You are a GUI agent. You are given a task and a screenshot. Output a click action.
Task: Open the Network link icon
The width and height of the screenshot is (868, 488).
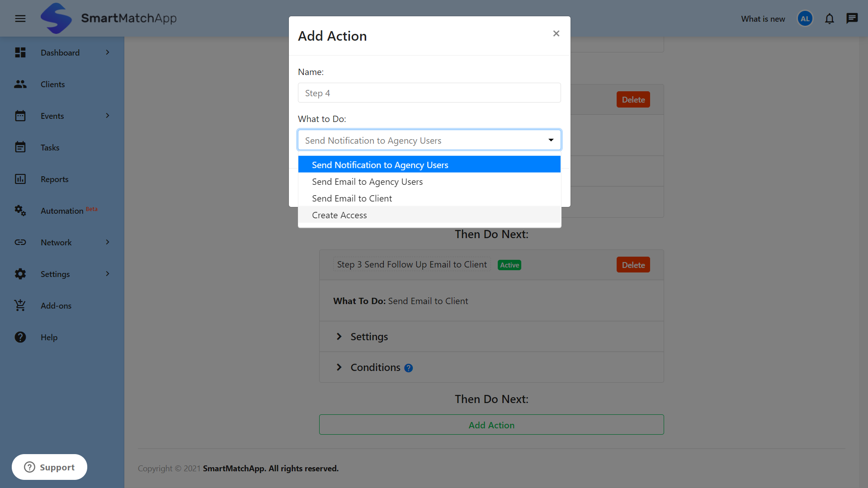point(20,242)
